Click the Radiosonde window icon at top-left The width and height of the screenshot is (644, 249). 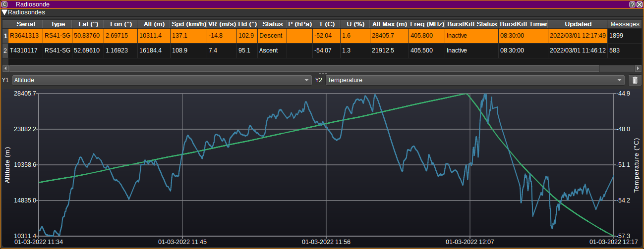[4, 4]
